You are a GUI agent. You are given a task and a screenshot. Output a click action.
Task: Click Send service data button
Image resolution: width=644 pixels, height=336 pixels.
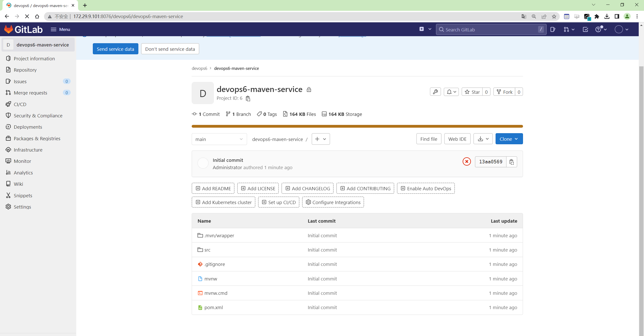pos(115,49)
